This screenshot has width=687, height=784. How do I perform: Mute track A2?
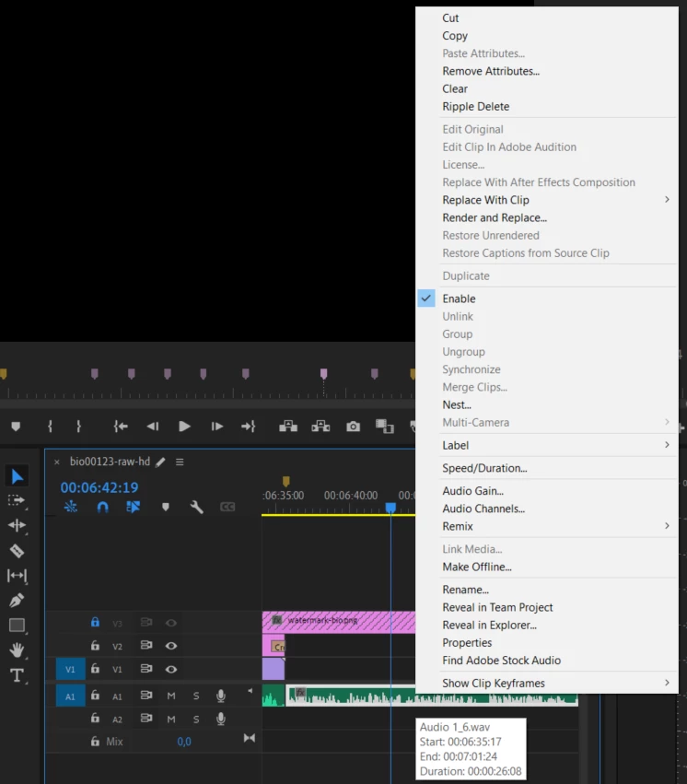171,719
